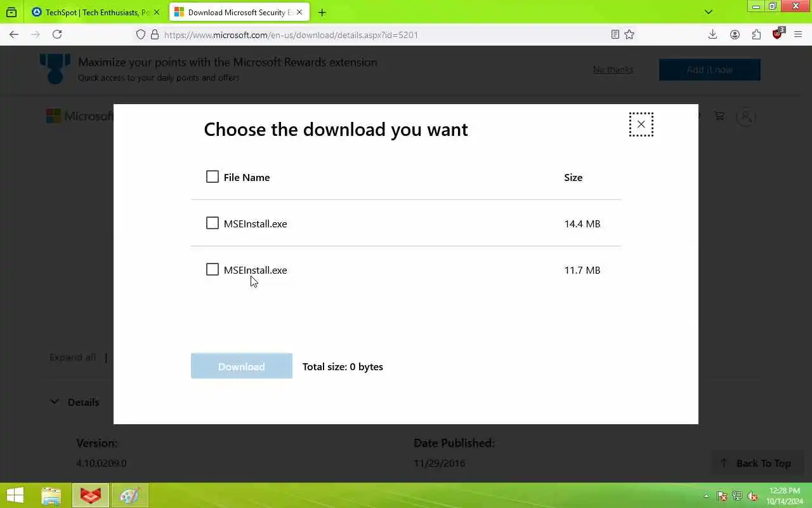The width and height of the screenshot is (812, 508).
Task: Bookmark this page with the star icon
Action: [629, 35]
